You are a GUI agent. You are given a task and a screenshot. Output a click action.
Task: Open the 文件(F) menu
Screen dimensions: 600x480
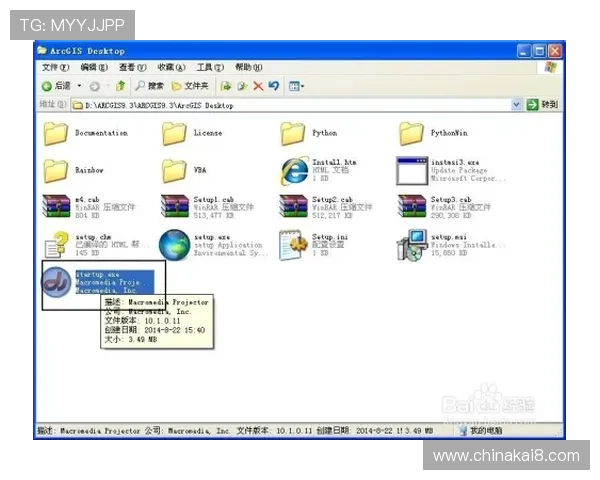pos(55,67)
